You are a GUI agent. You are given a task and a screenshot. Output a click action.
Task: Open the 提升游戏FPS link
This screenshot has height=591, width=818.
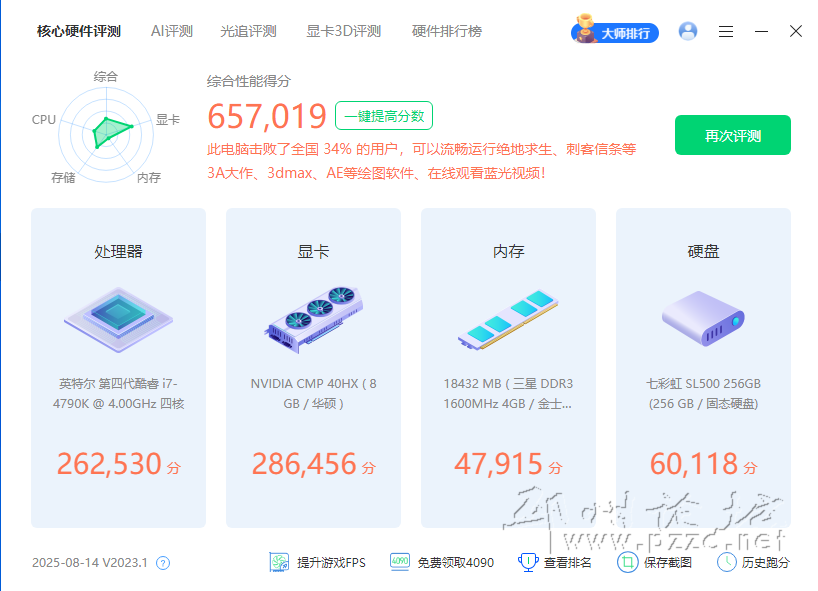point(331,563)
